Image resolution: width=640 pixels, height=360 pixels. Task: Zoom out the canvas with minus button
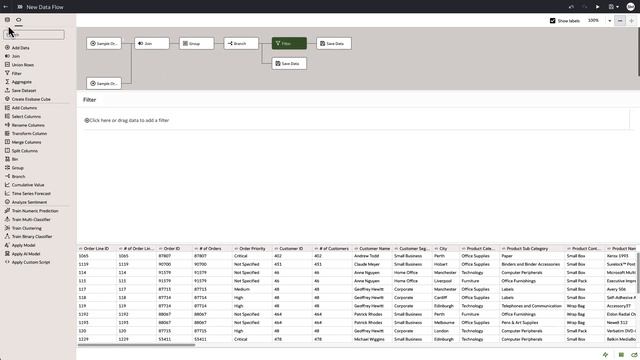click(x=620, y=20)
